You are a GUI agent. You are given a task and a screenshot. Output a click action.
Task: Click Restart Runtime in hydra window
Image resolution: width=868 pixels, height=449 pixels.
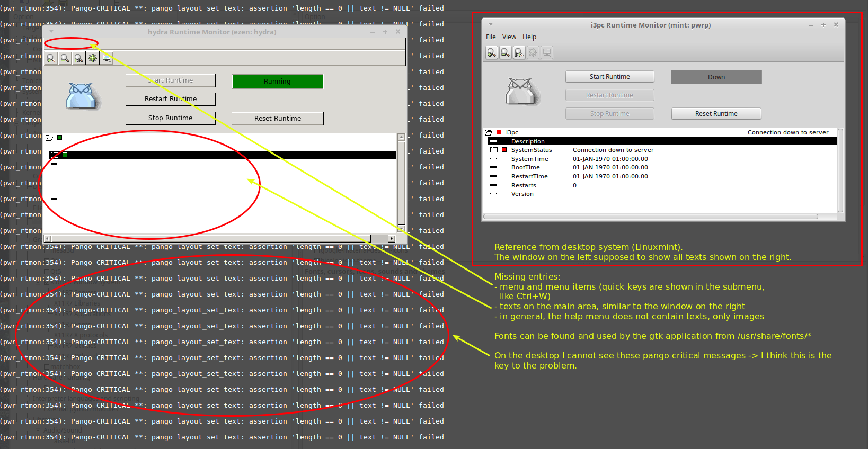pyautogui.click(x=171, y=99)
